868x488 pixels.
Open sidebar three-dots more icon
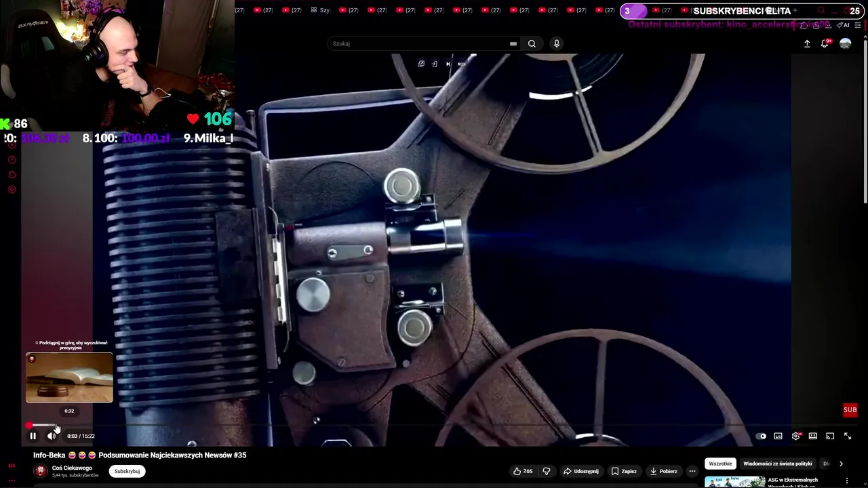coord(12,480)
